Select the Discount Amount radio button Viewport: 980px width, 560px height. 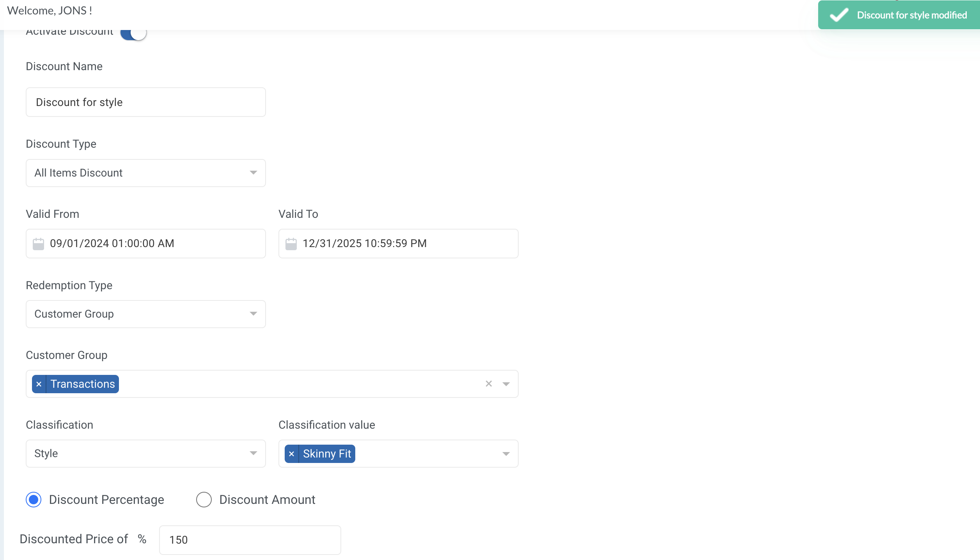pyautogui.click(x=204, y=500)
